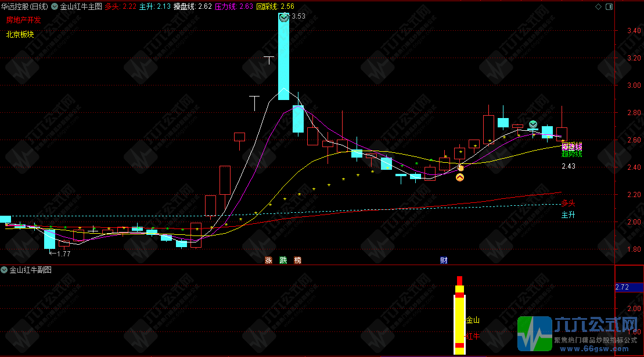Open the 金山红牛主图 indicator dropdown arrow
Image resolution: width=644 pixels, height=357 pixels.
tap(55, 6)
